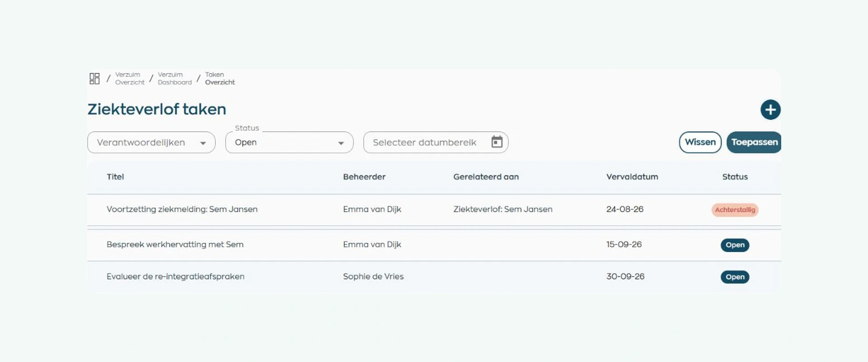Select due date 24-08-26
This screenshot has height=362, width=868.
[625, 210]
